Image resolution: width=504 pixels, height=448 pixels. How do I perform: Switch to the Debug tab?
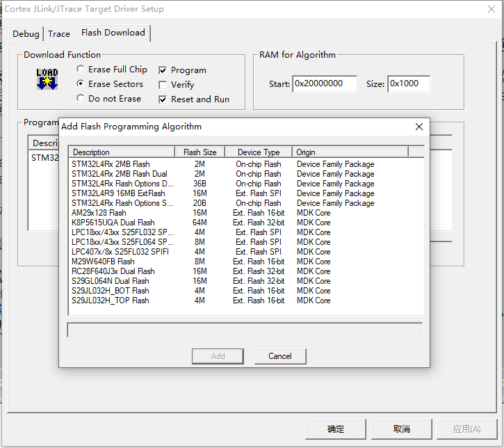pyautogui.click(x=26, y=34)
